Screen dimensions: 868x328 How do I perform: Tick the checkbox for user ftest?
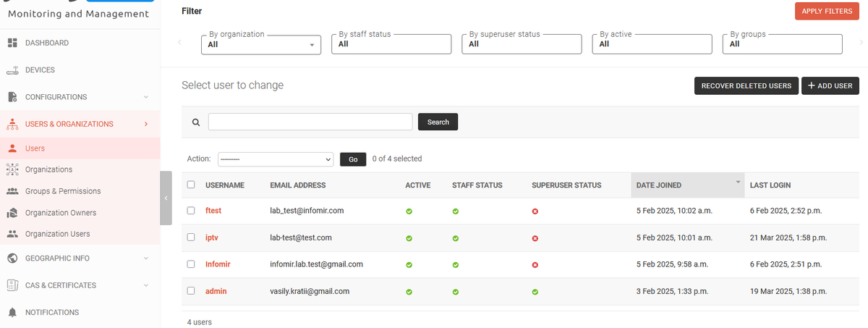(191, 211)
